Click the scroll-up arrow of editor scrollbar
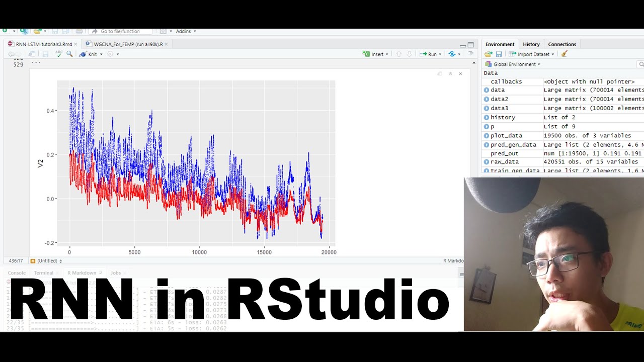This screenshot has height=362, width=644. coord(474,63)
